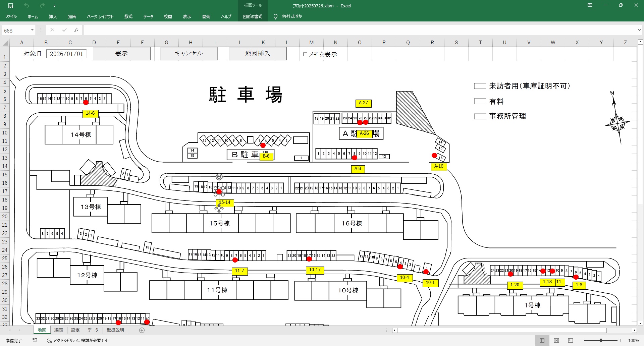Select the yellow label 10-17
644x346 pixels.
click(315, 270)
